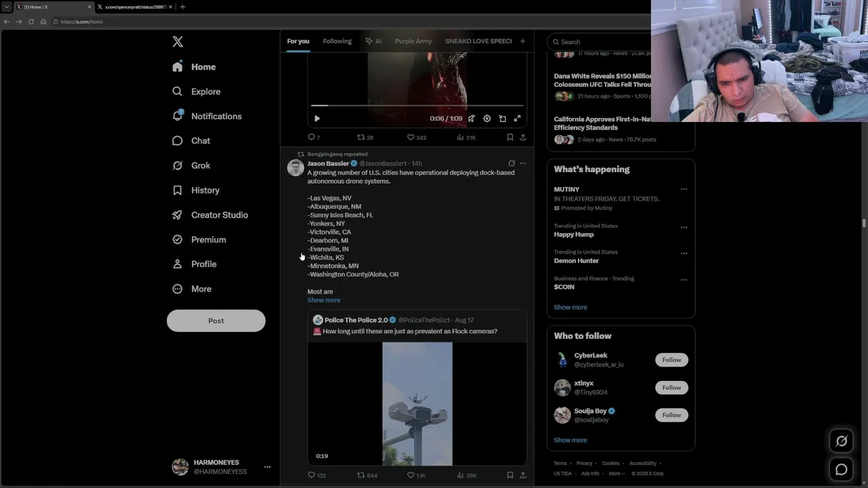The height and width of the screenshot is (488, 868).
Task: Open Jason Bassler's profile name link
Action: point(328,163)
